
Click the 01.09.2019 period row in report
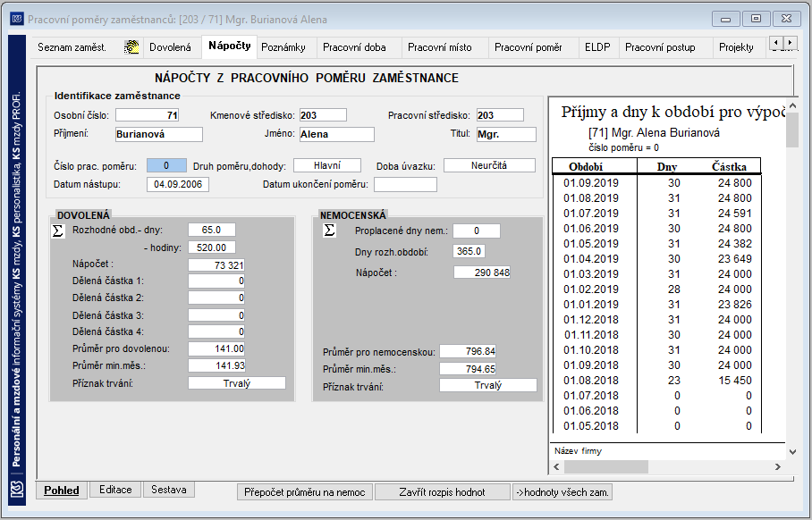point(656,182)
